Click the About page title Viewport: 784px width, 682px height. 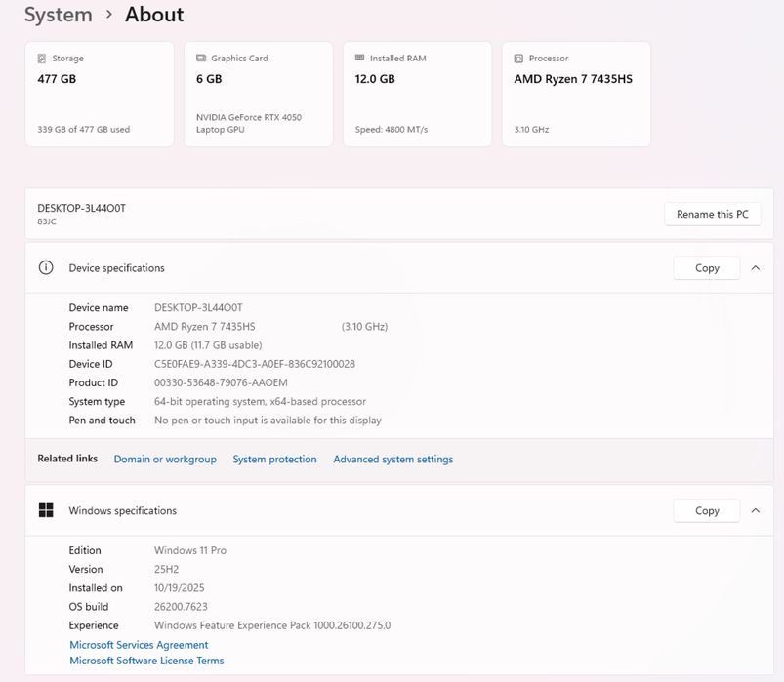(154, 15)
